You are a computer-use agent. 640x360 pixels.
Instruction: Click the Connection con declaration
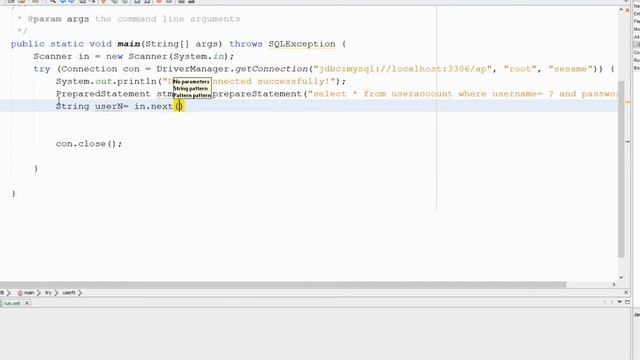(100, 69)
